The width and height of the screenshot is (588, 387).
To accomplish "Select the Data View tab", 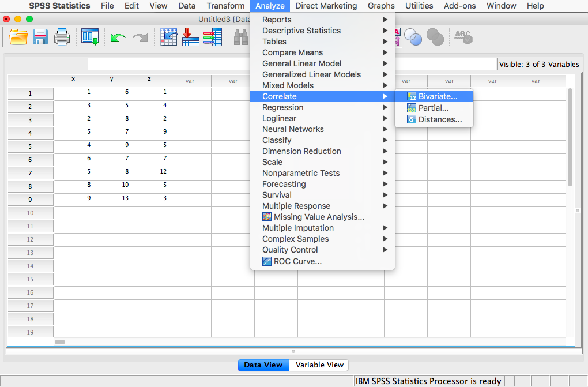I will pyautogui.click(x=263, y=365).
